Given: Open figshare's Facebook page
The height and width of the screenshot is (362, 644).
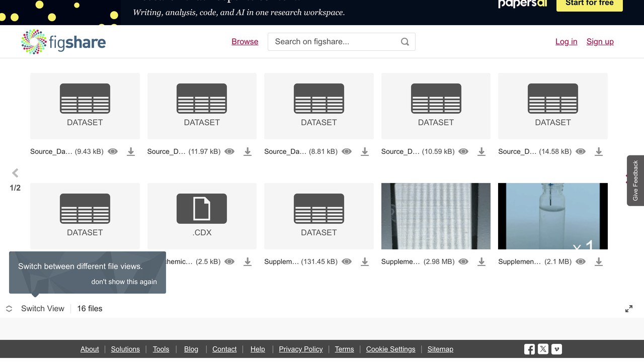Looking at the screenshot, I should click(x=529, y=349).
